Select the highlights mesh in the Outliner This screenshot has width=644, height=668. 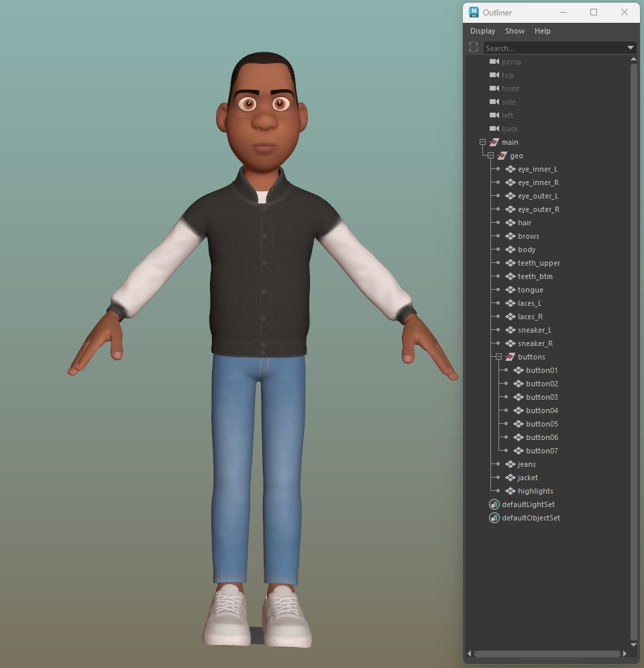(535, 491)
